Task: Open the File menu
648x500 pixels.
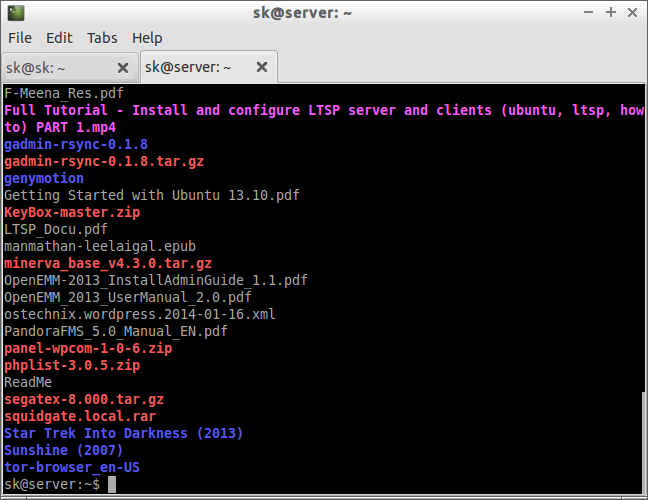Action: [x=20, y=38]
